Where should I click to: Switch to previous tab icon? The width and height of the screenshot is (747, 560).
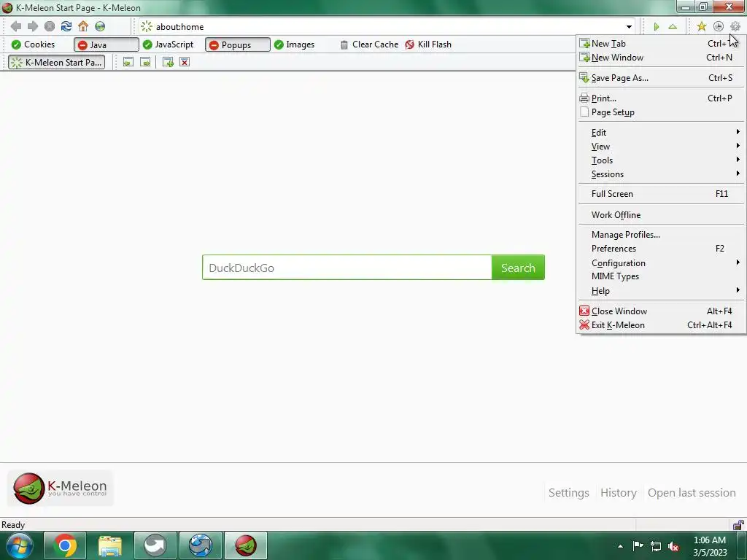(128, 63)
